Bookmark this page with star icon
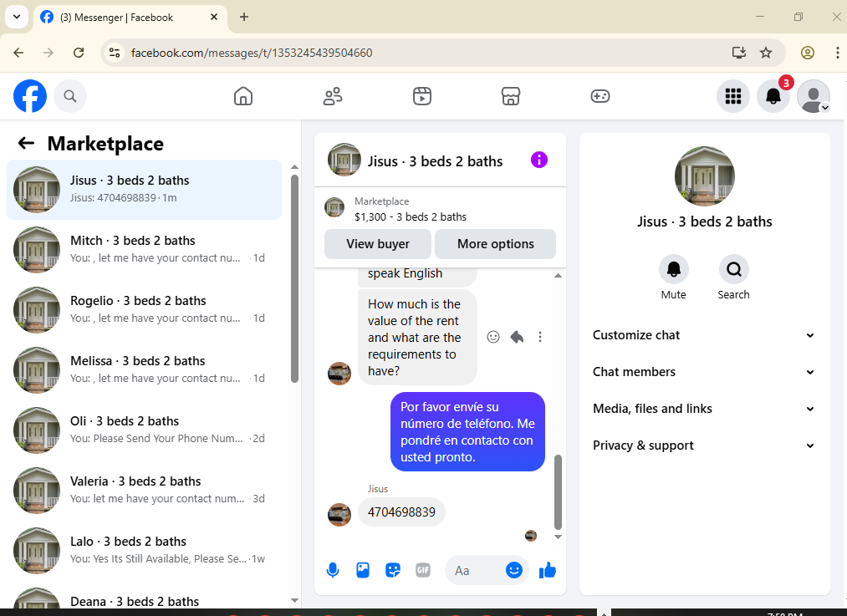The width and height of the screenshot is (847, 616). coord(766,53)
